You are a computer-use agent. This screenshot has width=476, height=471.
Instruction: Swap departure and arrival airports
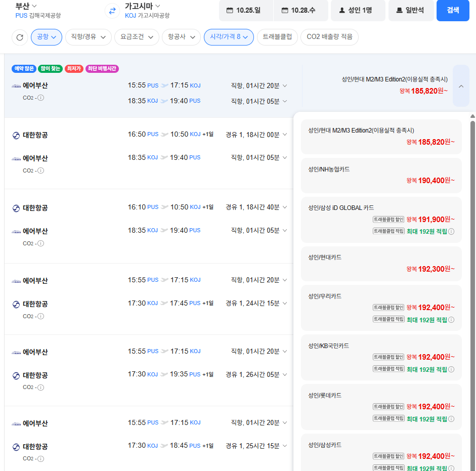coord(112,11)
